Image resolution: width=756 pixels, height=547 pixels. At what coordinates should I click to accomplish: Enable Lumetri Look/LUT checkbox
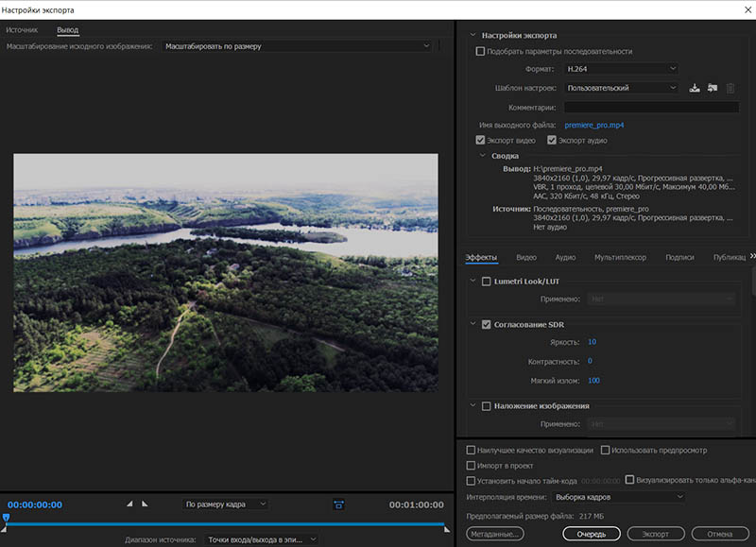487,282
